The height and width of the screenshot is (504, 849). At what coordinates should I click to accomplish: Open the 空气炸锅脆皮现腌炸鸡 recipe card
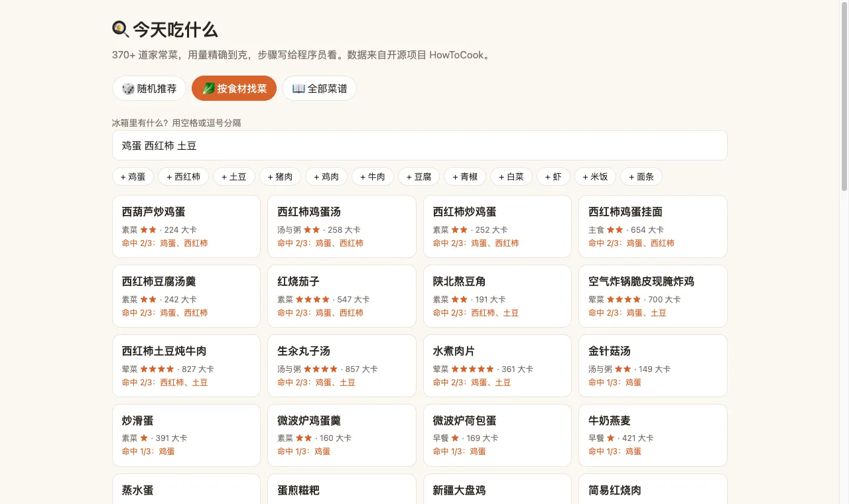click(653, 296)
